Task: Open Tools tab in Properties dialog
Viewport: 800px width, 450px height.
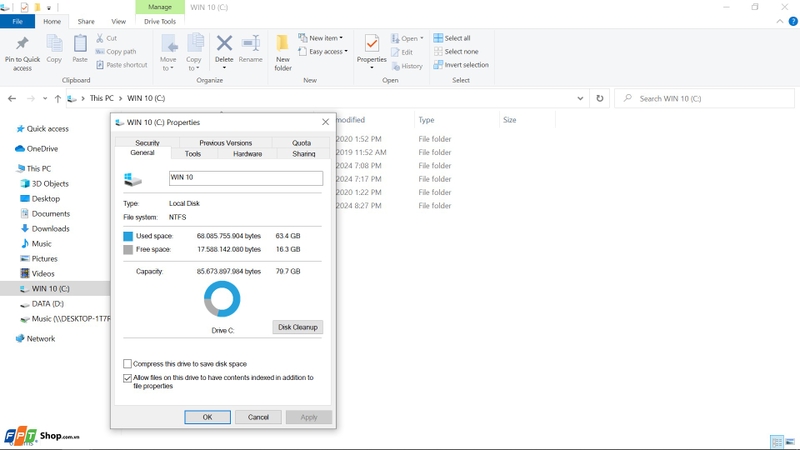Action: coord(193,154)
